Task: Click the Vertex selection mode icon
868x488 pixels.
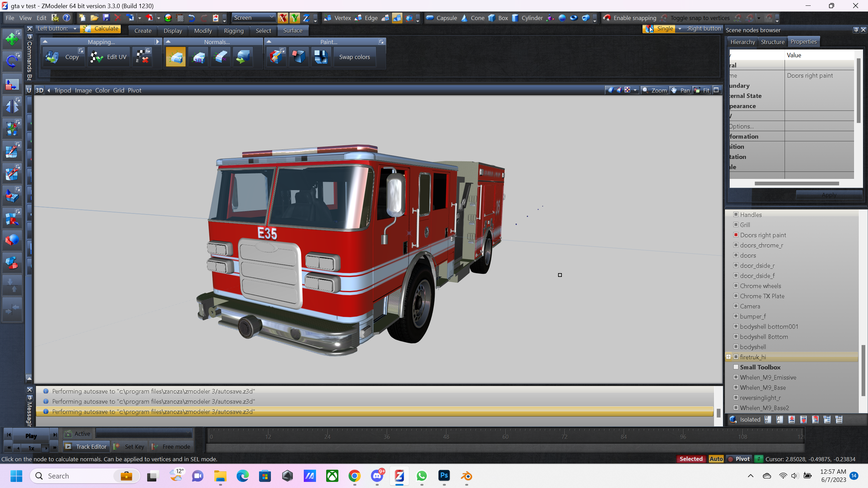Action: click(x=328, y=18)
